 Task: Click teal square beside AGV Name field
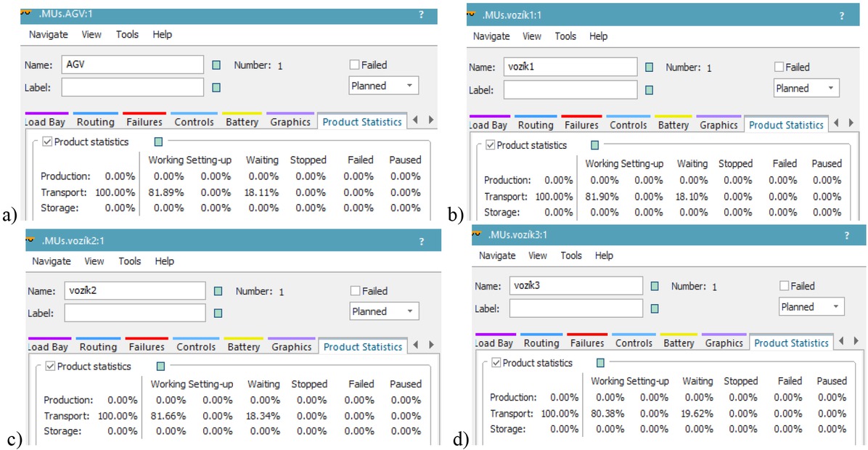(x=216, y=65)
